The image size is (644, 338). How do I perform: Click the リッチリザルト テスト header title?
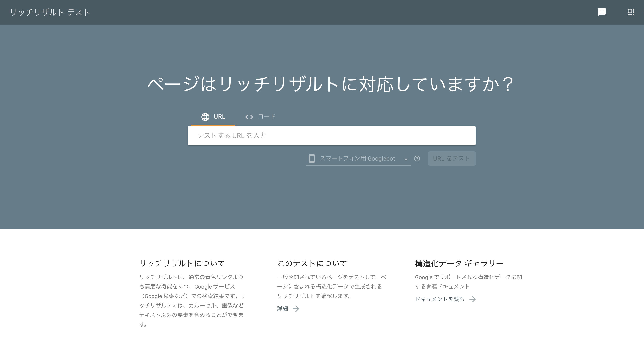click(x=50, y=12)
